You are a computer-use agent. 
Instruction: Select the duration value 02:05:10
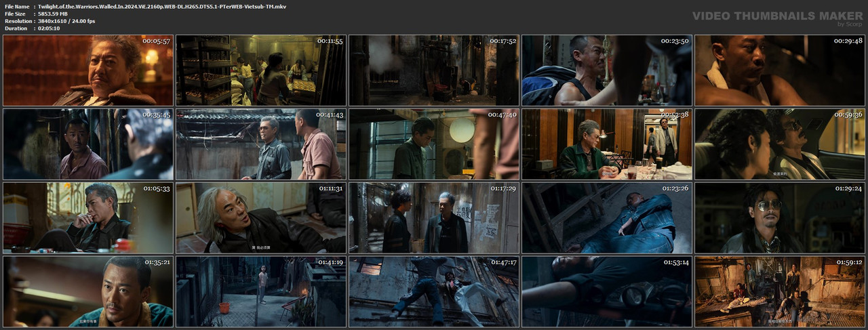pyautogui.click(x=52, y=28)
